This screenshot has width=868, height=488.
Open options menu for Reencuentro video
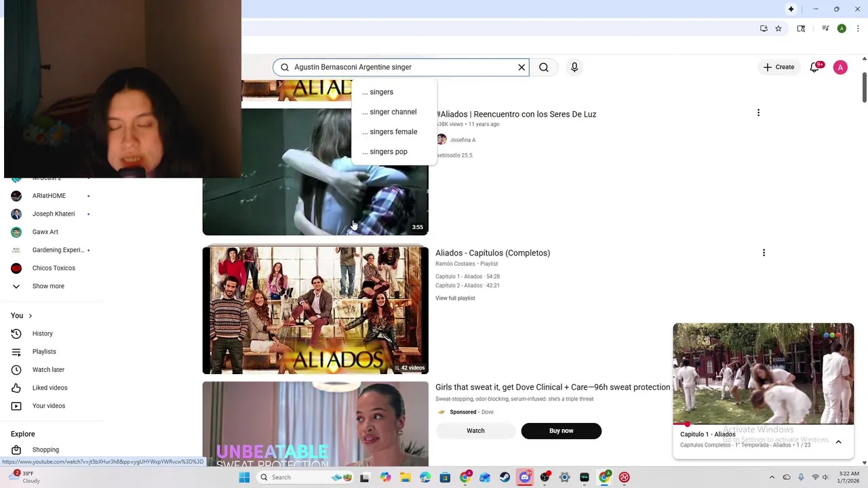[x=758, y=113]
